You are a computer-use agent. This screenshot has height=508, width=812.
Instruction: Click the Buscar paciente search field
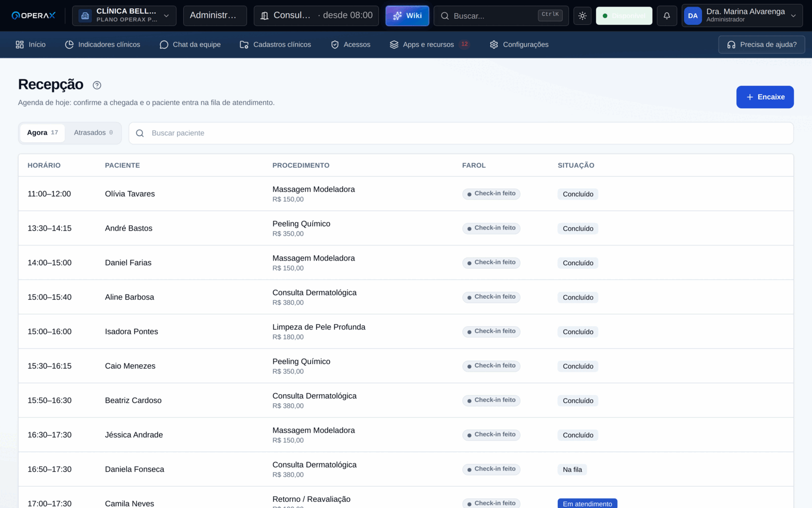[x=461, y=133]
